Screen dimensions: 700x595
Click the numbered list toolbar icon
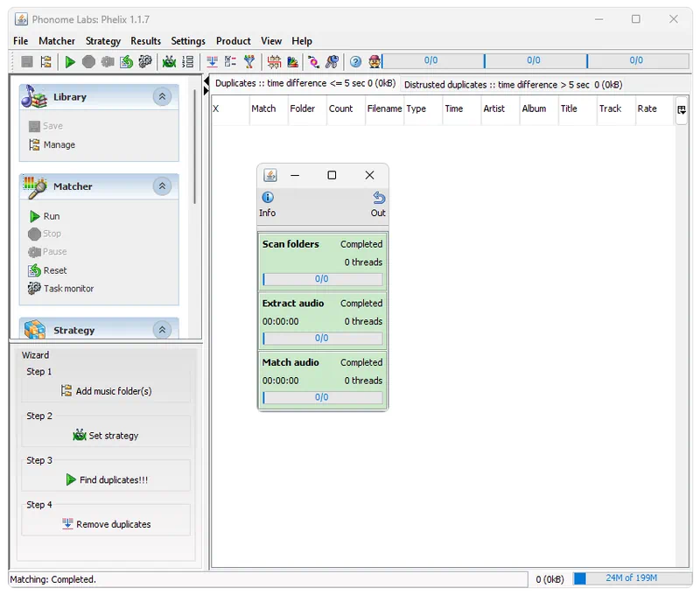tap(188, 61)
